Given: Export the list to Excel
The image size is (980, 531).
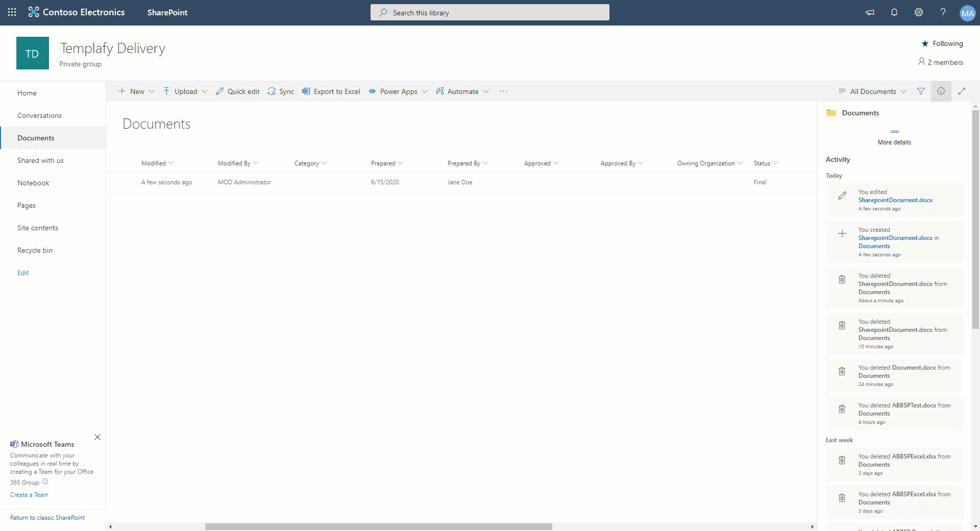Looking at the screenshot, I should click(331, 91).
